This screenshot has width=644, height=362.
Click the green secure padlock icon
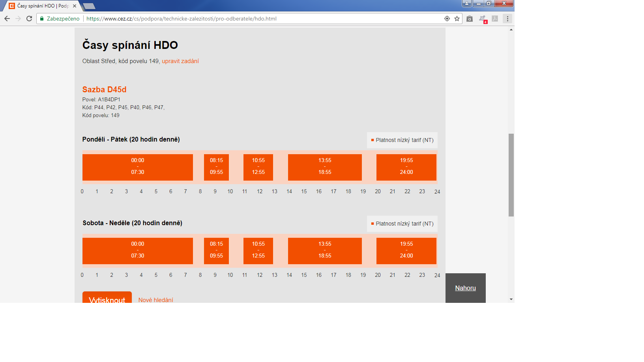[42, 19]
